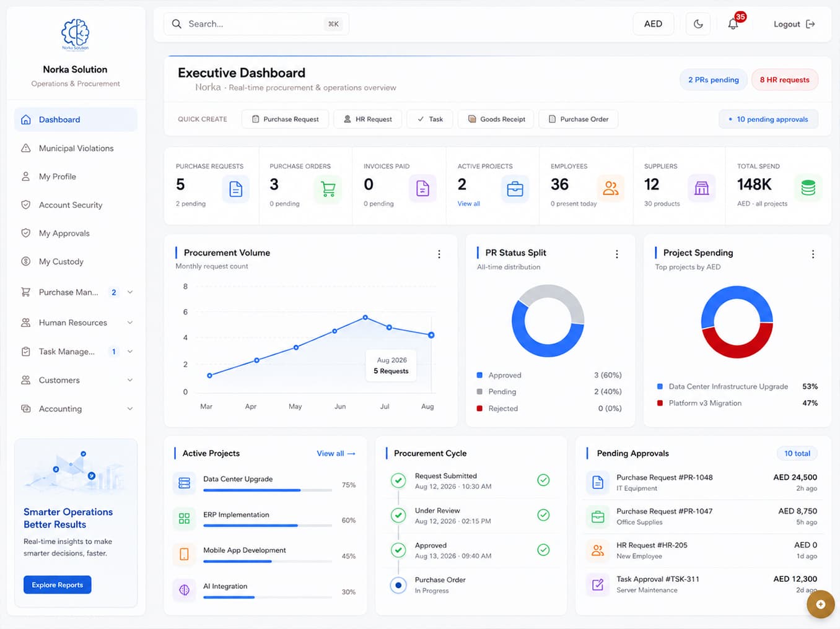Open the Purchase Requests document icon card
840x629 pixels.
pyautogui.click(x=236, y=189)
